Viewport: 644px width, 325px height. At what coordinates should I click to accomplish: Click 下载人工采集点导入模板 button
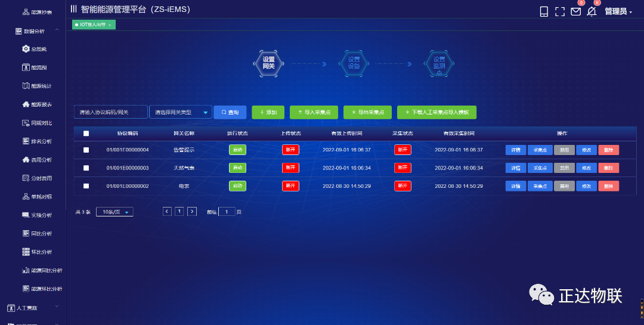pos(436,112)
